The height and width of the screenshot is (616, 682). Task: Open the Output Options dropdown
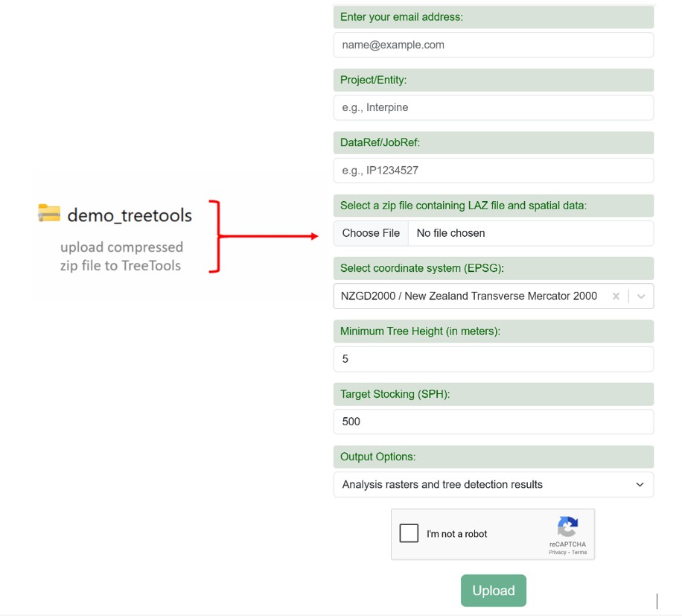coord(493,485)
